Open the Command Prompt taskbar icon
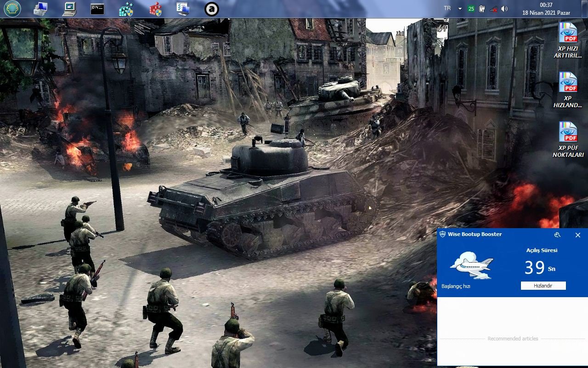Screen dimensions: 588x368 tap(97, 9)
